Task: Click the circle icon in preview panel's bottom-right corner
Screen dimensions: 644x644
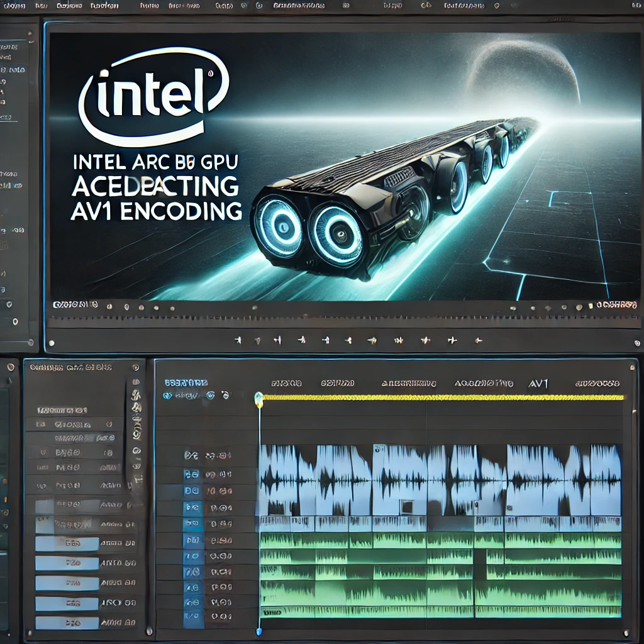Action: pos(637,343)
